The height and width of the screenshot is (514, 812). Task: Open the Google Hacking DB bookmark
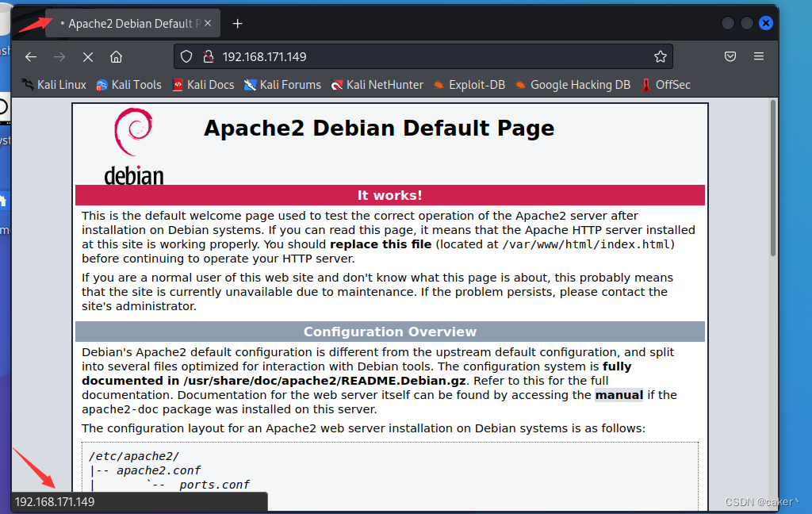(x=573, y=85)
